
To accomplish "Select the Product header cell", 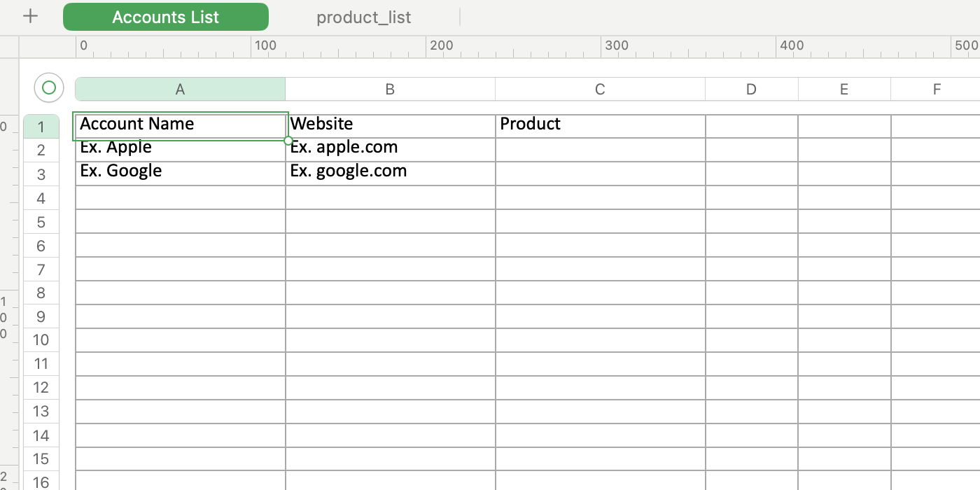I will (x=600, y=125).
